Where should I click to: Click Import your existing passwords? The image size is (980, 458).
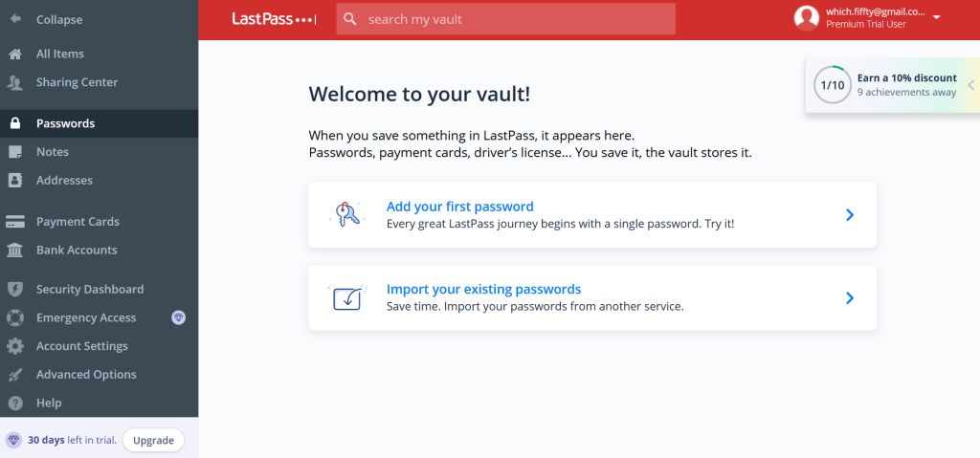[483, 290]
